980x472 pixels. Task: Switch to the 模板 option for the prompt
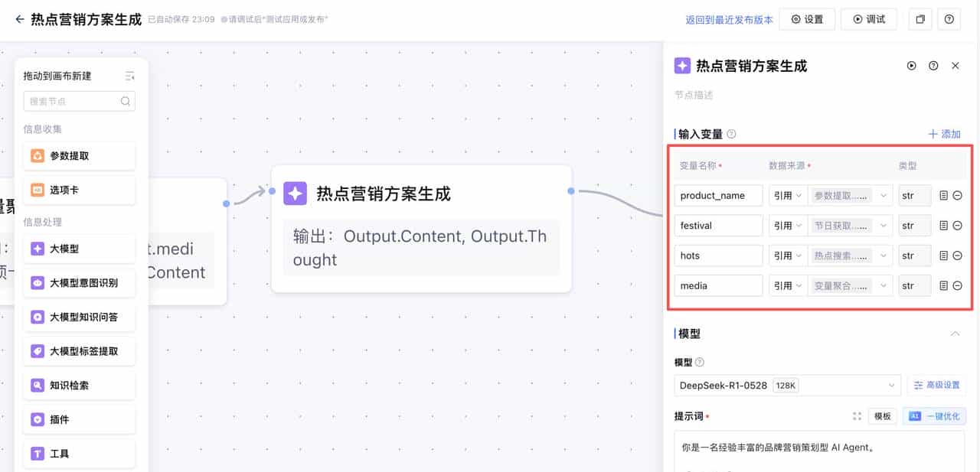tap(881, 416)
